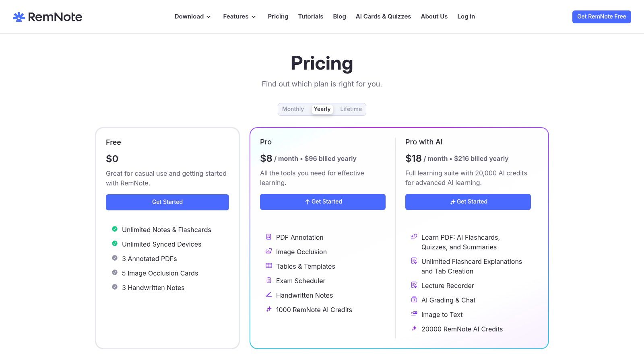The height and width of the screenshot is (362, 644).
Task: Open the Tutorials page
Action: coord(311,16)
